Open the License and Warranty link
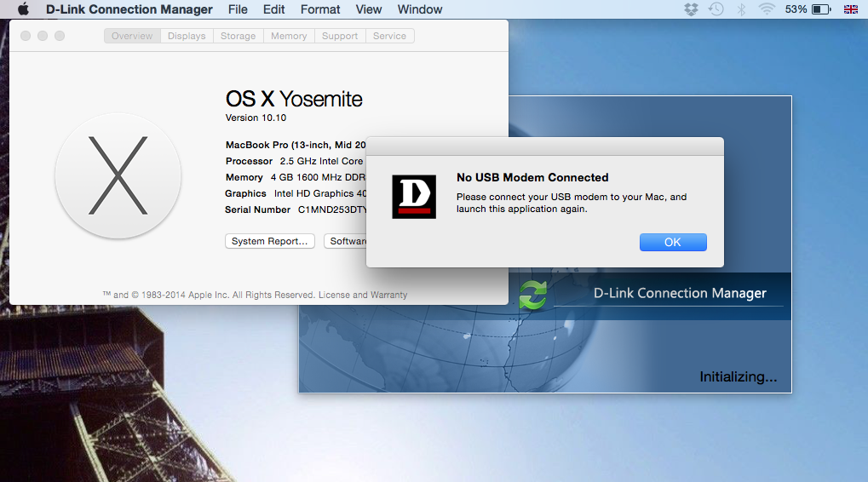This screenshot has height=482, width=868. (363, 295)
